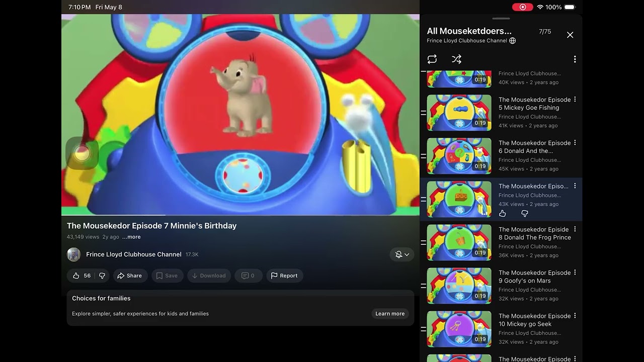Tap the playing video of the elephant
The height and width of the screenshot is (362, 644).
click(x=240, y=115)
